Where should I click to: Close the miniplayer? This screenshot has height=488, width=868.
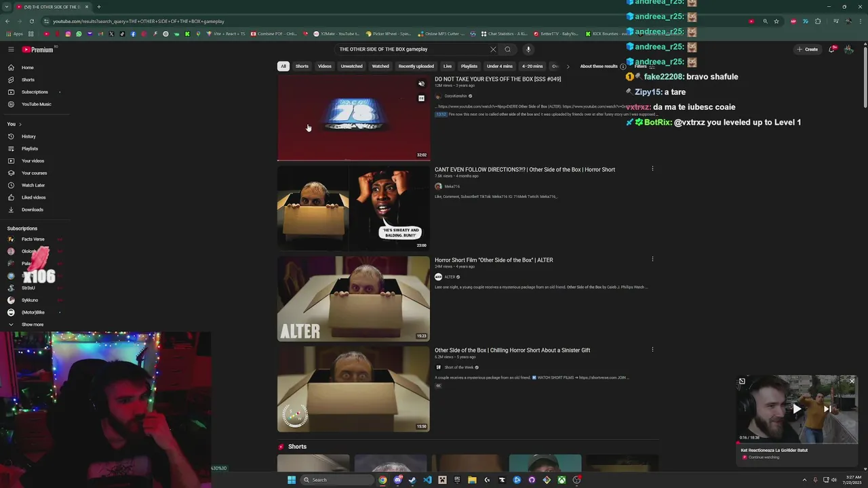tap(852, 381)
